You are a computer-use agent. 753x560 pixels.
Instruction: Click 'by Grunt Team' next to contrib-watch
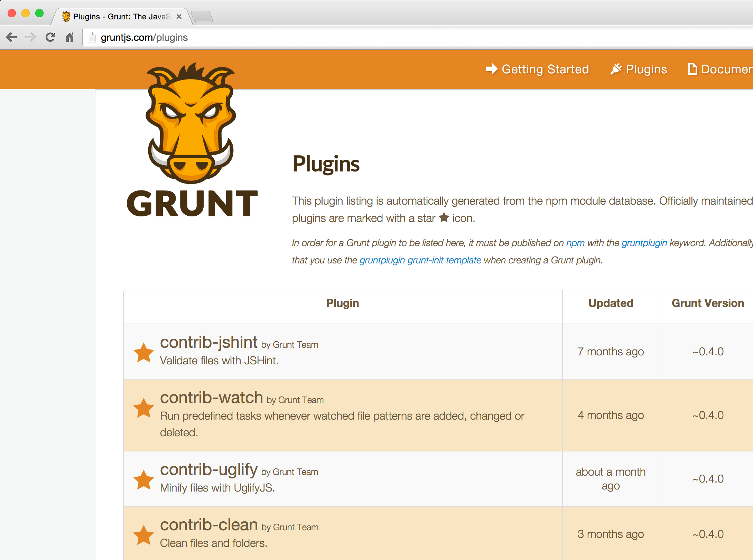click(295, 400)
